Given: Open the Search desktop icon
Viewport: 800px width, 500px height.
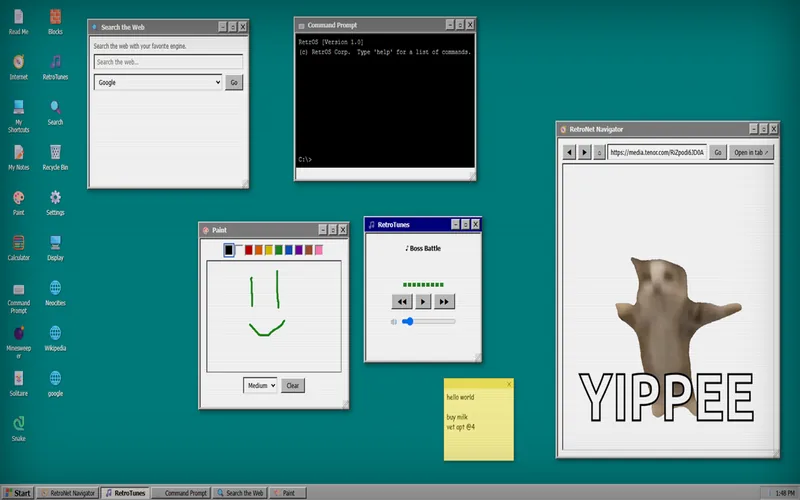Looking at the screenshot, I should click(55, 113).
